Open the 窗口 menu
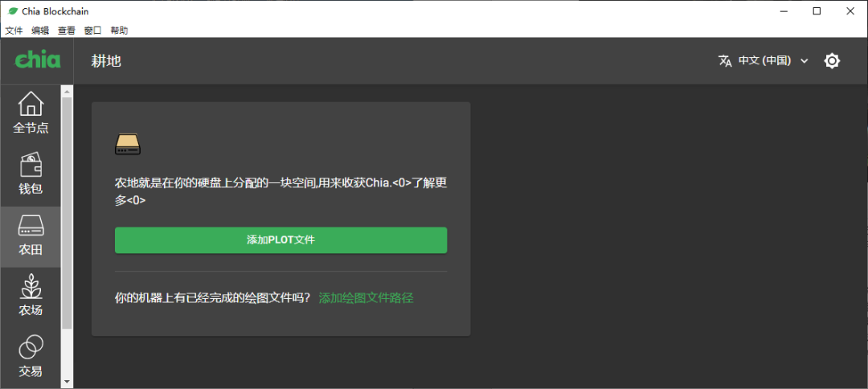The image size is (868, 389). 92,31
